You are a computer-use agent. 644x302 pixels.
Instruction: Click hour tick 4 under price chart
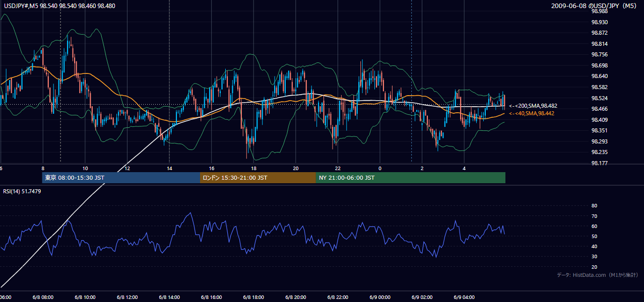(x=464, y=168)
